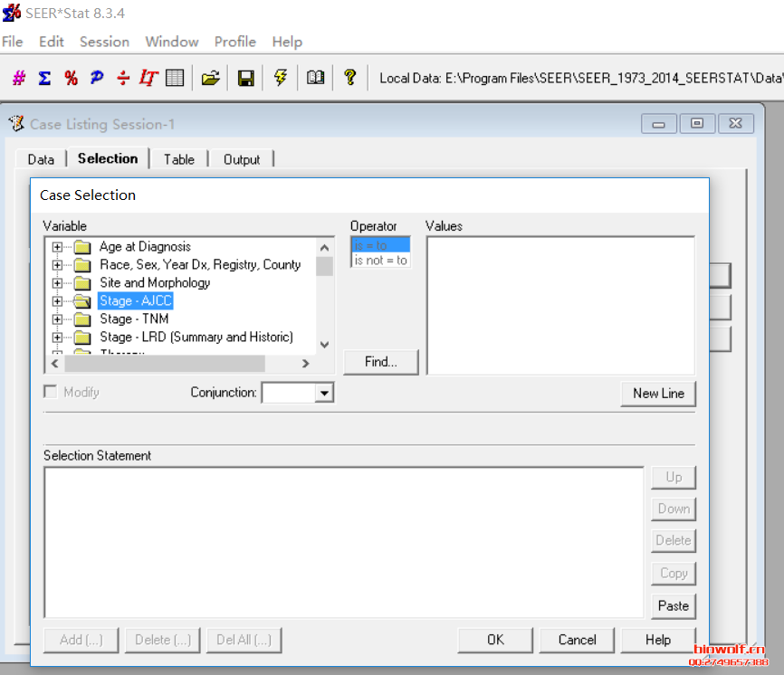The height and width of the screenshot is (675, 784).
Task: Open a new Survival session (% icon)
Action: tap(71, 78)
